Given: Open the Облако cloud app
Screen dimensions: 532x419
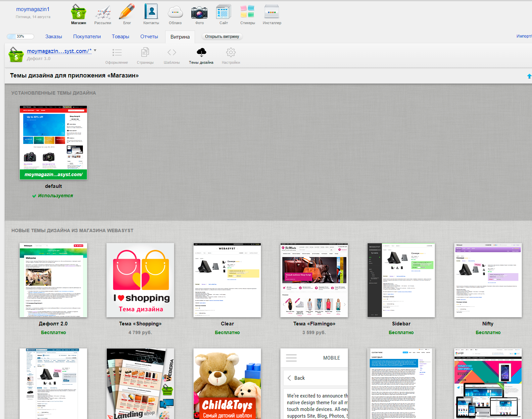Looking at the screenshot, I should pyautogui.click(x=175, y=12).
